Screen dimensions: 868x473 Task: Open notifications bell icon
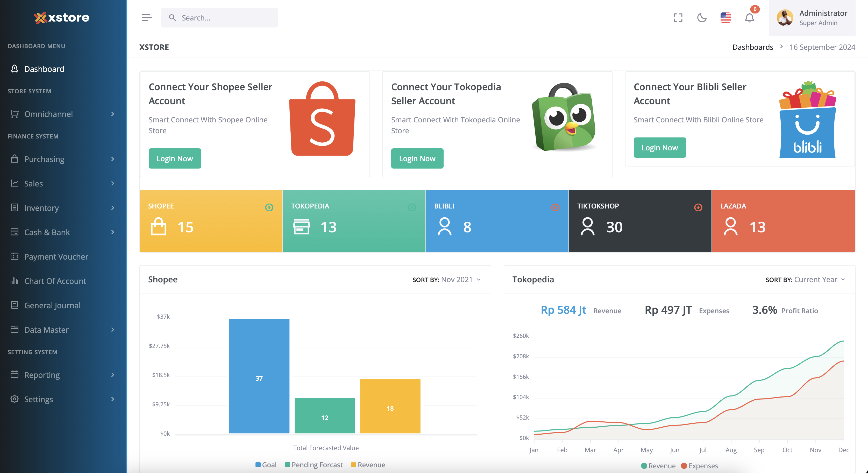pos(749,18)
